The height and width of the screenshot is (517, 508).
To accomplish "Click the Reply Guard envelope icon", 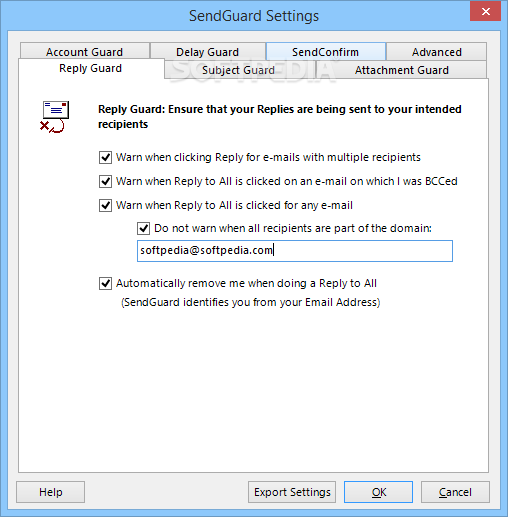I will [54, 117].
